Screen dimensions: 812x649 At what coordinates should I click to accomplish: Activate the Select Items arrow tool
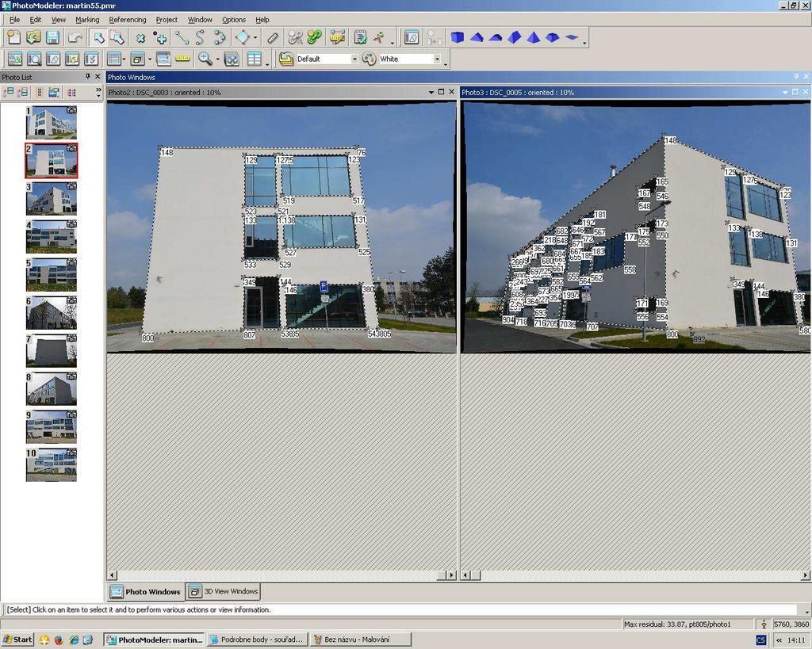pos(98,37)
